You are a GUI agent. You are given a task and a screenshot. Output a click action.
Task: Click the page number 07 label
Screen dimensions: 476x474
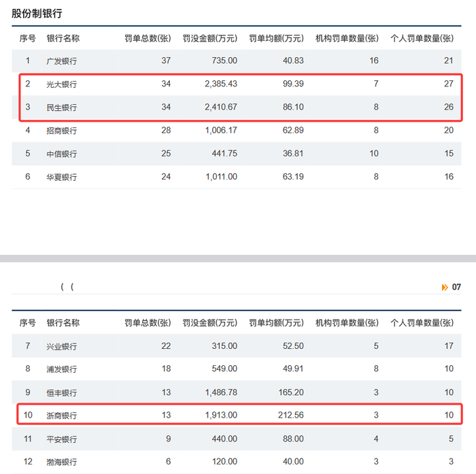456,287
